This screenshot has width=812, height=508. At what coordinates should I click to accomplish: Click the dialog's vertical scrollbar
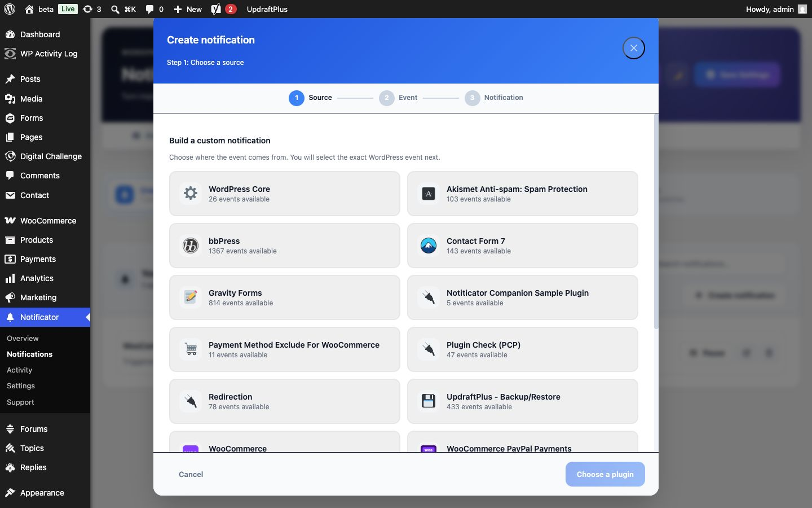(x=656, y=221)
